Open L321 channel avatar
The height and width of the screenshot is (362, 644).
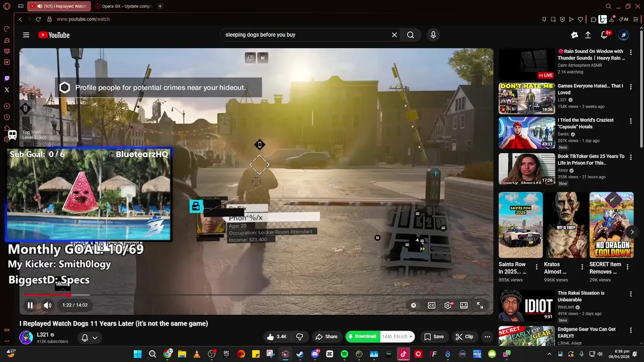26,337
